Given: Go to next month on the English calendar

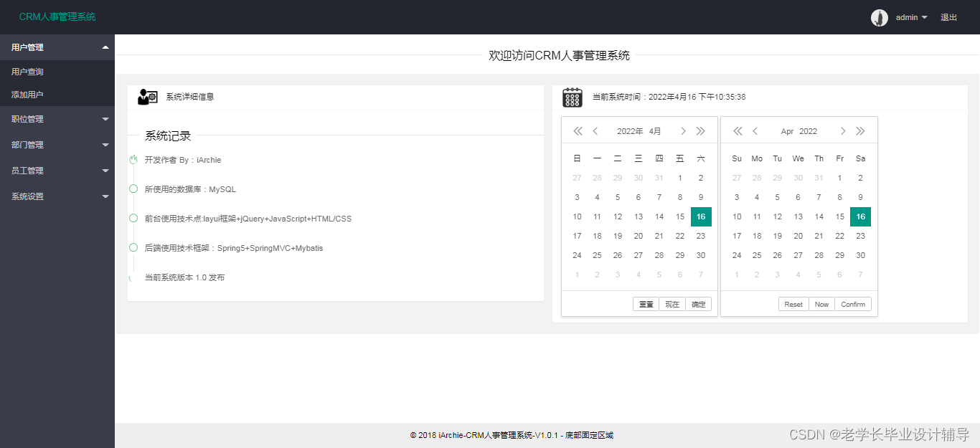Looking at the screenshot, I should point(843,130).
